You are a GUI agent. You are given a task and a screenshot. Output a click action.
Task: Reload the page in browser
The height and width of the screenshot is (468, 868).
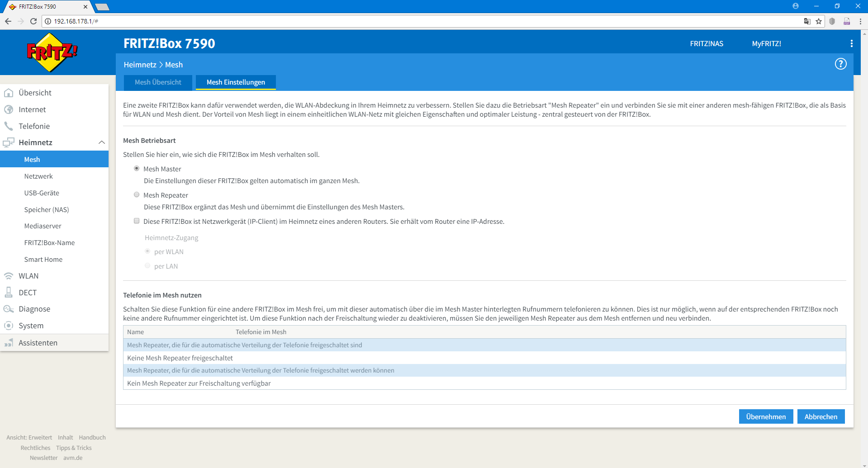click(x=33, y=21)
